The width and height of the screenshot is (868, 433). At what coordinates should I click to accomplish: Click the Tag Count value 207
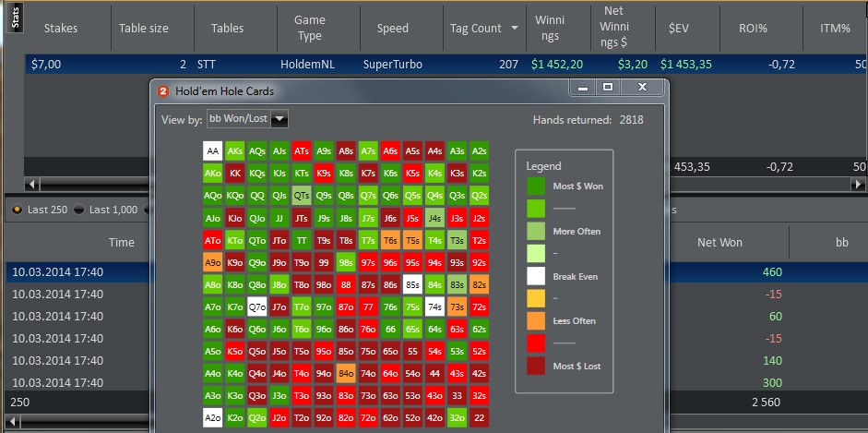tap(508, 65)
